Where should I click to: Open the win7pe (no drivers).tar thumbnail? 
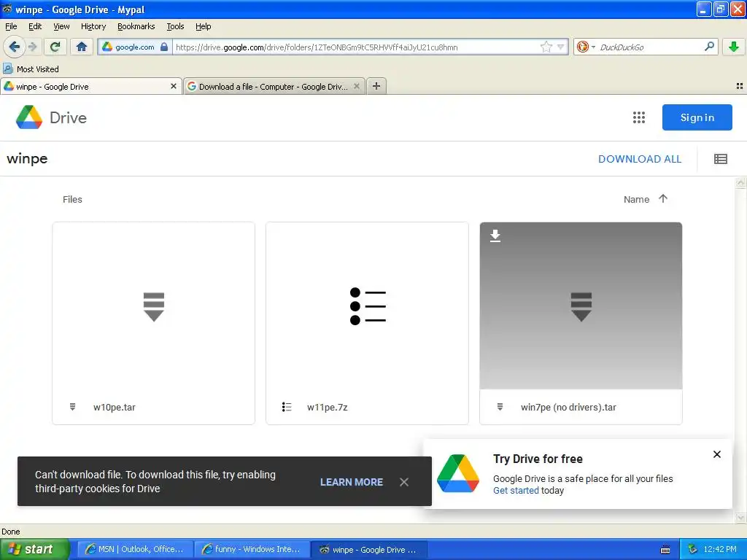pos(581,306)
